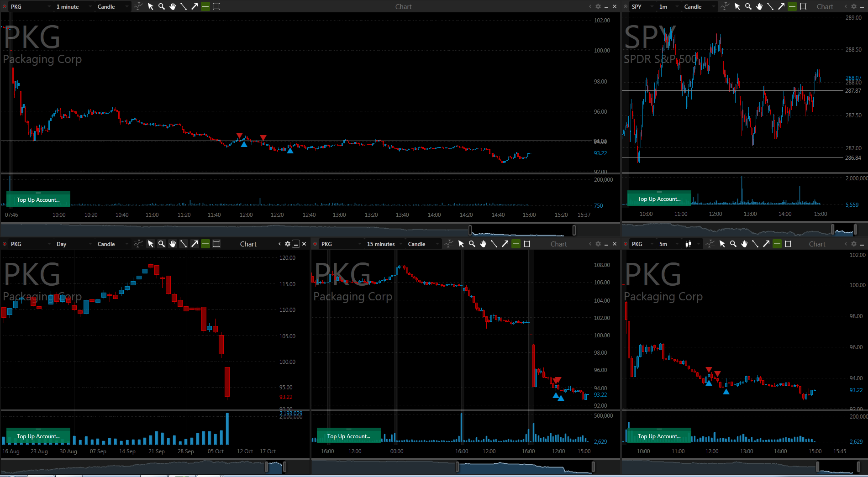
Task: Click the first red sell marker on PKG 1 minute chart
Action: 239,136
